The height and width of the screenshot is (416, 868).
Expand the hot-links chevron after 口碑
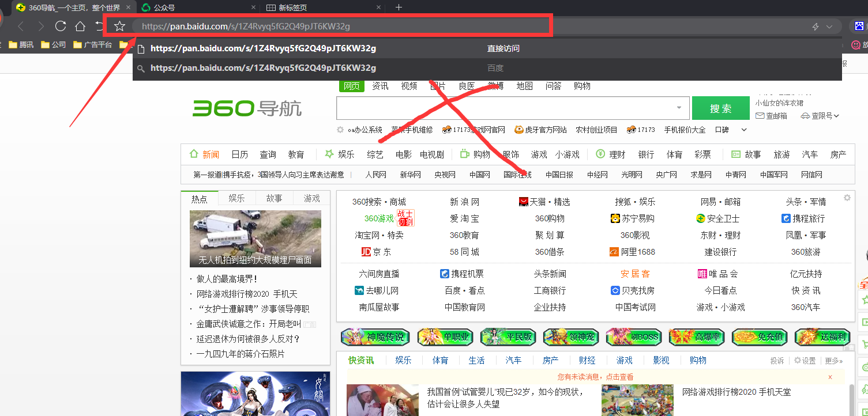coord(744,130)
